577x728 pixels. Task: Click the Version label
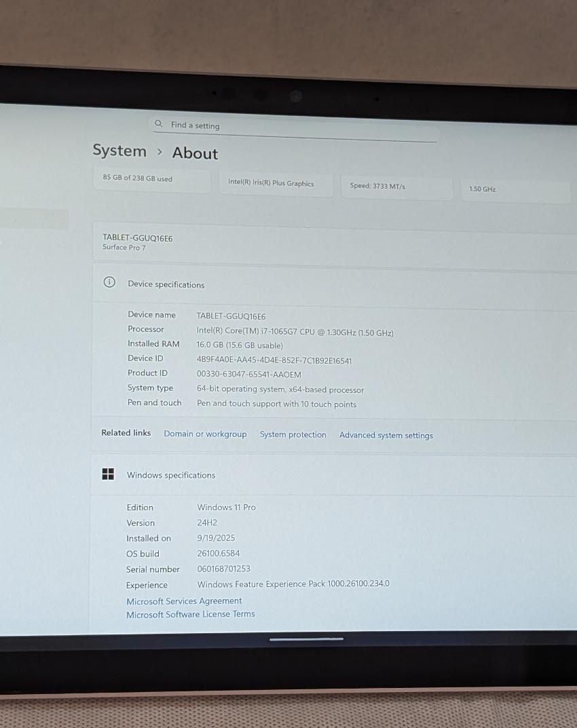point(141,523)
